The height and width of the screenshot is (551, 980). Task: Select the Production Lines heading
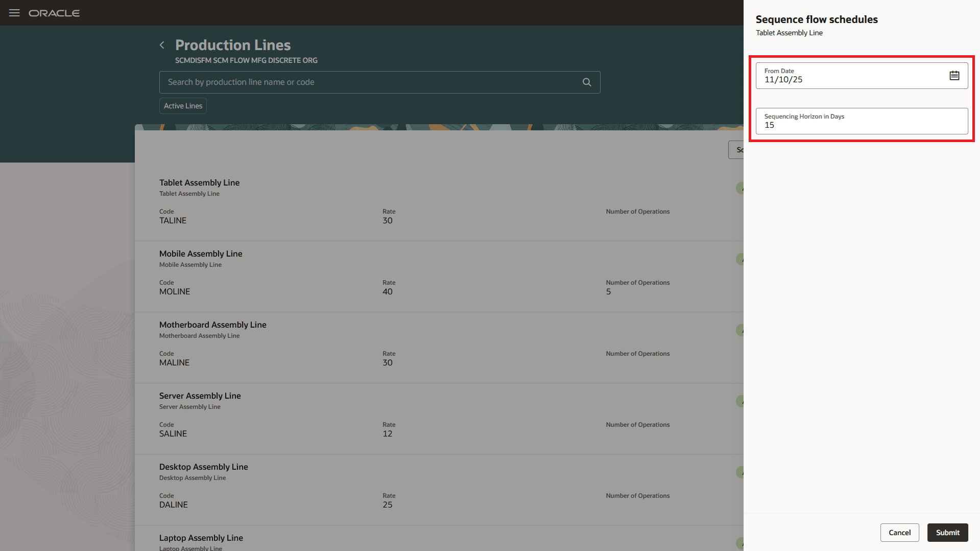(x=232, y=45)
